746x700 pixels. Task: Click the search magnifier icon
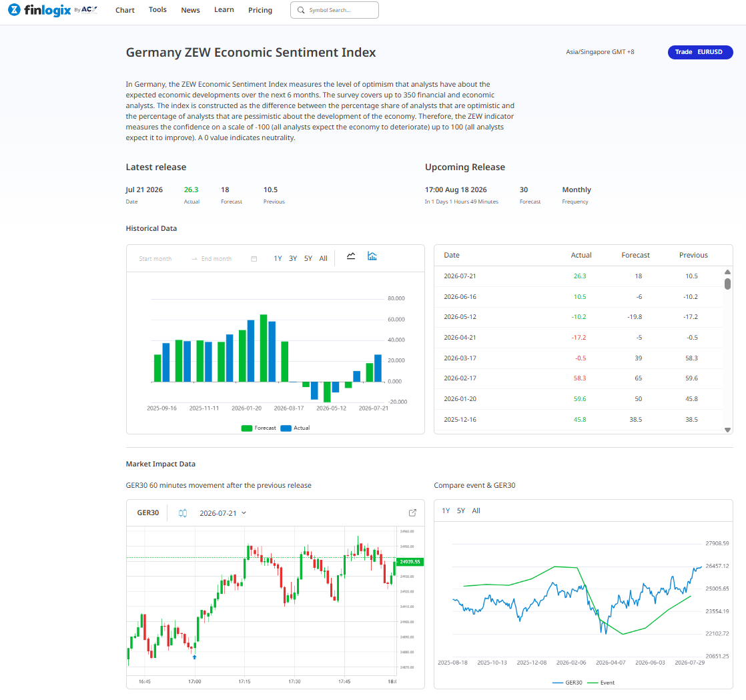(x=301, y=10)
